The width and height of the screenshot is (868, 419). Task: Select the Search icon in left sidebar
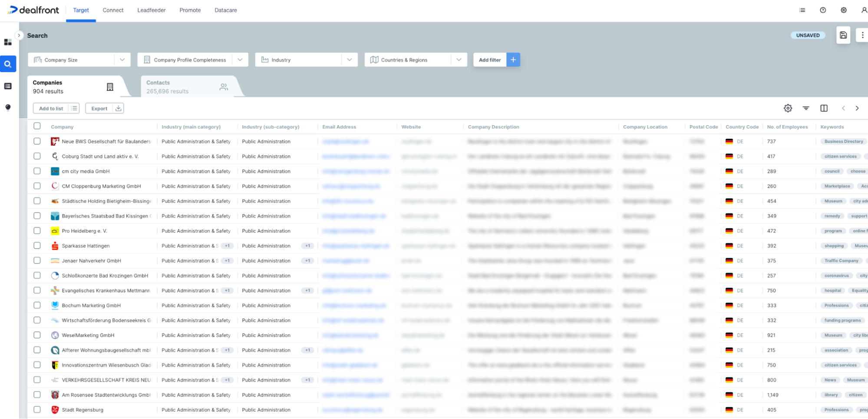tap(8, 64)
